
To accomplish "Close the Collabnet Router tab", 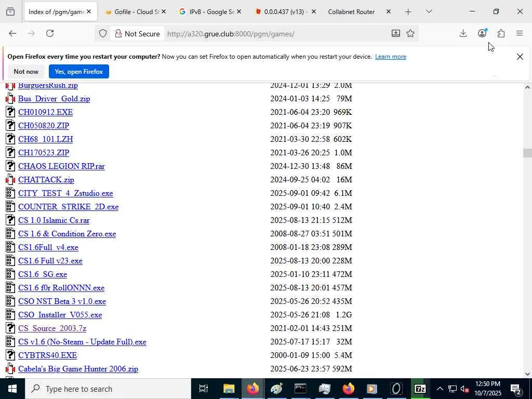I will pos(389,12).
